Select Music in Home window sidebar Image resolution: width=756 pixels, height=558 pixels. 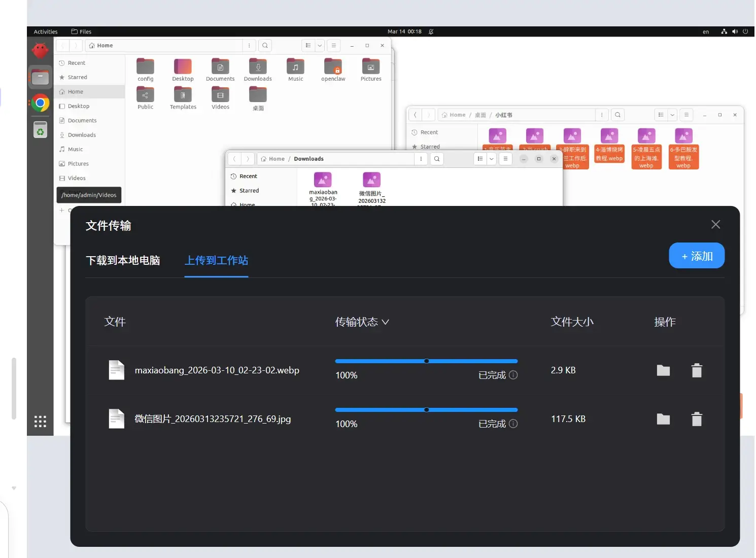(x=89, y=149)
